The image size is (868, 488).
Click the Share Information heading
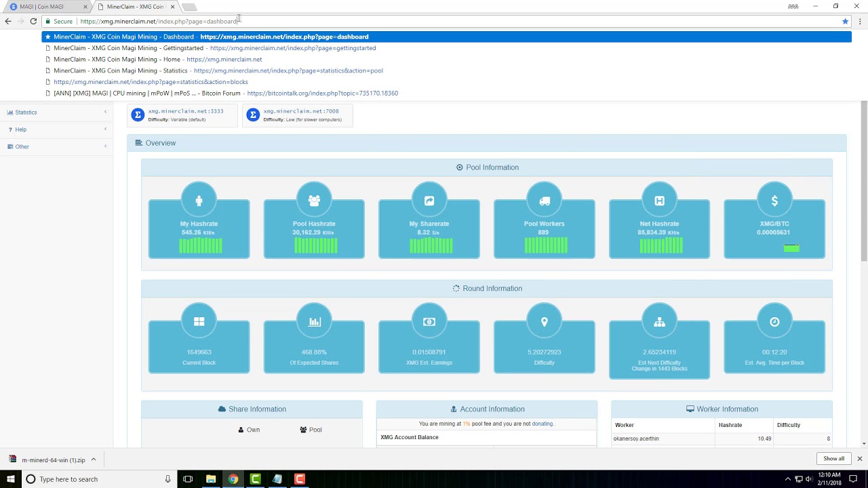[x=252, y=409]
